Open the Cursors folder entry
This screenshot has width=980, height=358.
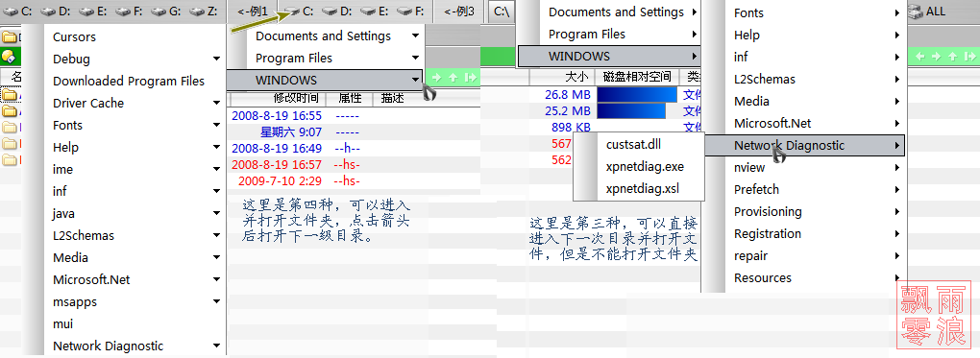pos(74,36)
